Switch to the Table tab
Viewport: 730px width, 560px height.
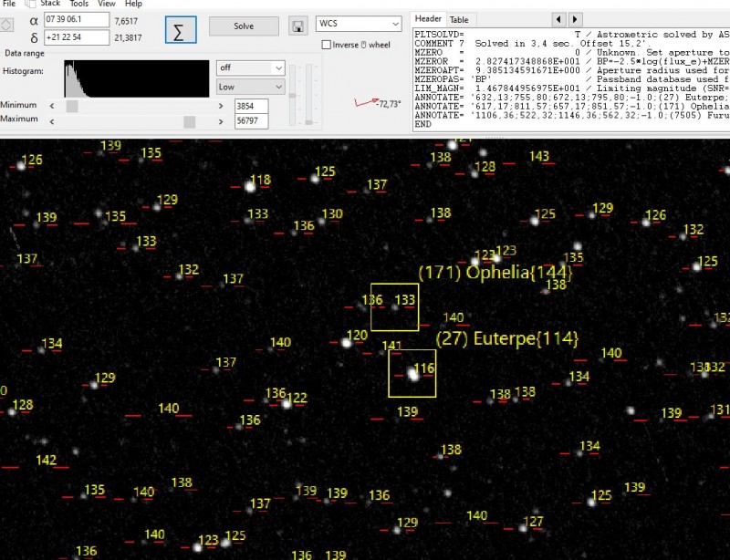[x=459, y=20]
